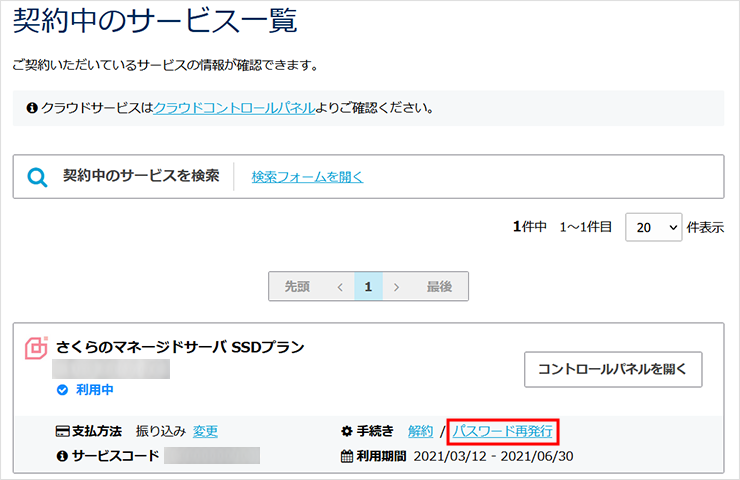Click the 変更 payment method link
This screenshot has width=740, height=480.
(x=205, y=431)
